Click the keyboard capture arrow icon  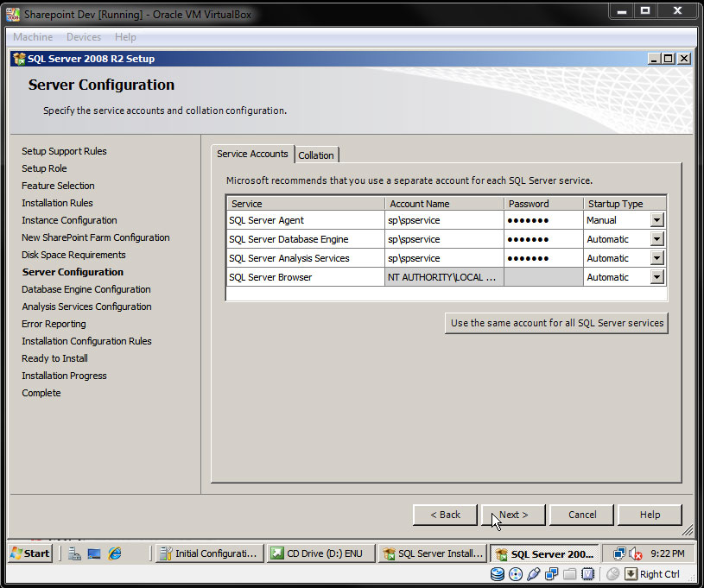pos(631,574)
